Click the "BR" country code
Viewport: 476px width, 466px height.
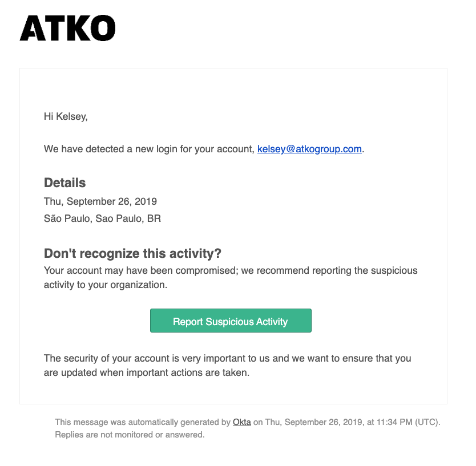[x=154, y=218]
